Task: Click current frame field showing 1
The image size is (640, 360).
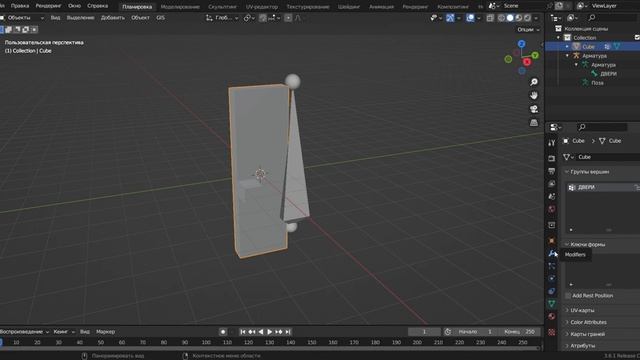Action: point(424,332)
